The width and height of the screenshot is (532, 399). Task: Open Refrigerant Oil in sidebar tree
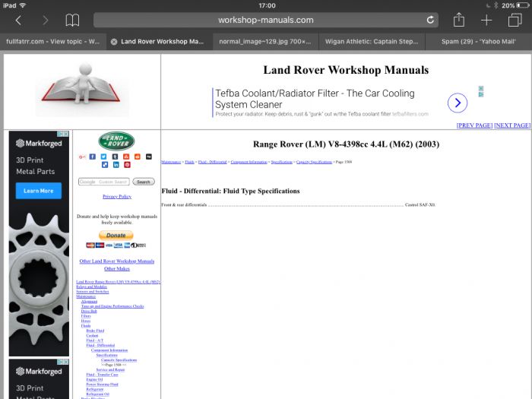coord(98,394)
